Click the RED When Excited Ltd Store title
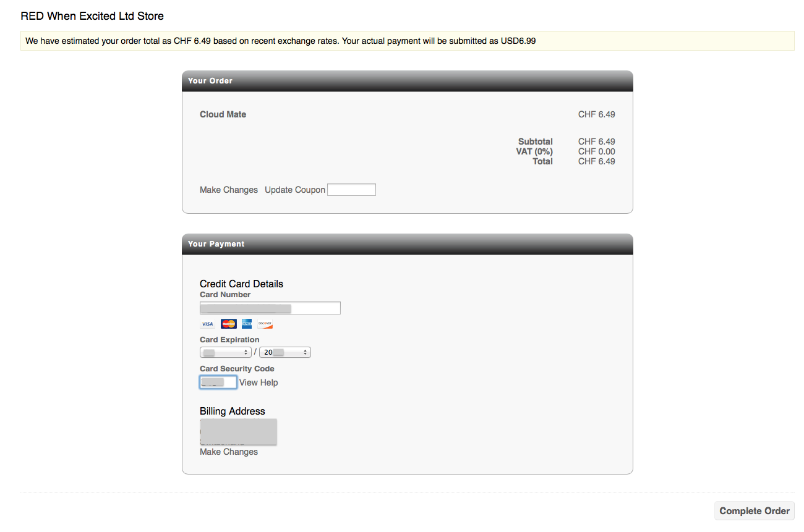 [92, 16]
